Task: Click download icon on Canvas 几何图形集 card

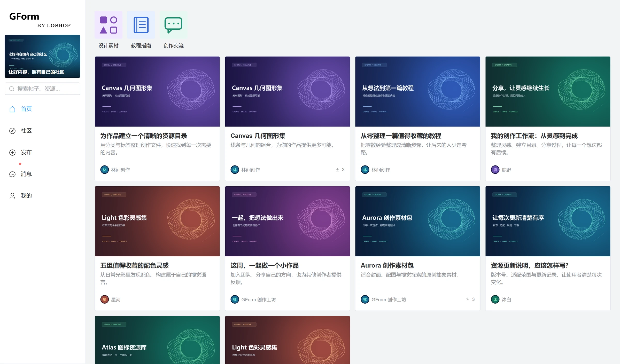Action: [337, 170]
